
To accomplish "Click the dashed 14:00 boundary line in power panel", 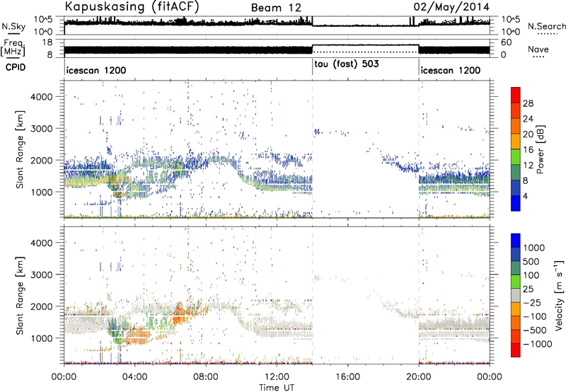I will point(312,149).
